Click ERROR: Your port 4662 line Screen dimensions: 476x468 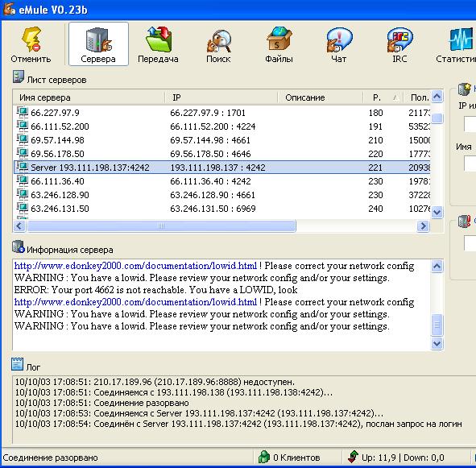[155, 290]
